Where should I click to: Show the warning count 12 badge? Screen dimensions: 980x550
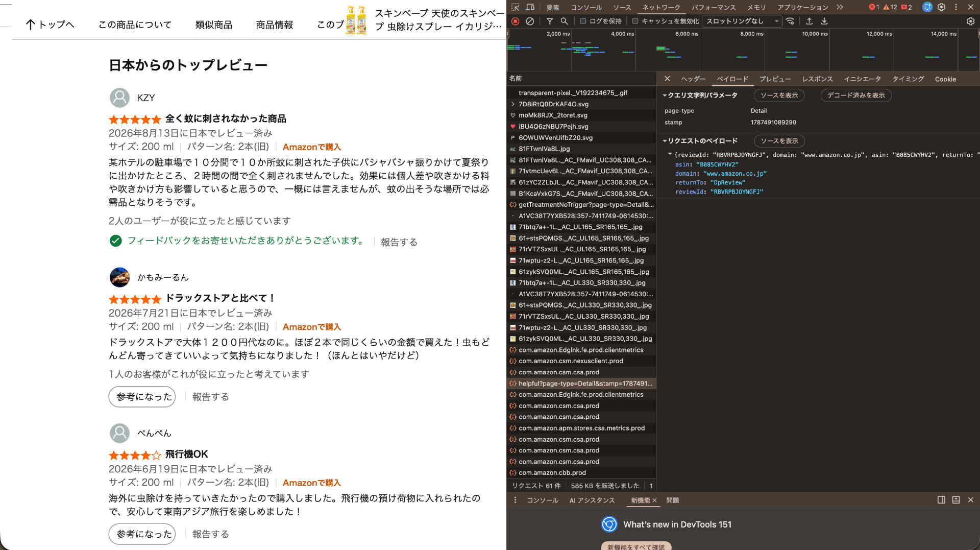[890, 7]
